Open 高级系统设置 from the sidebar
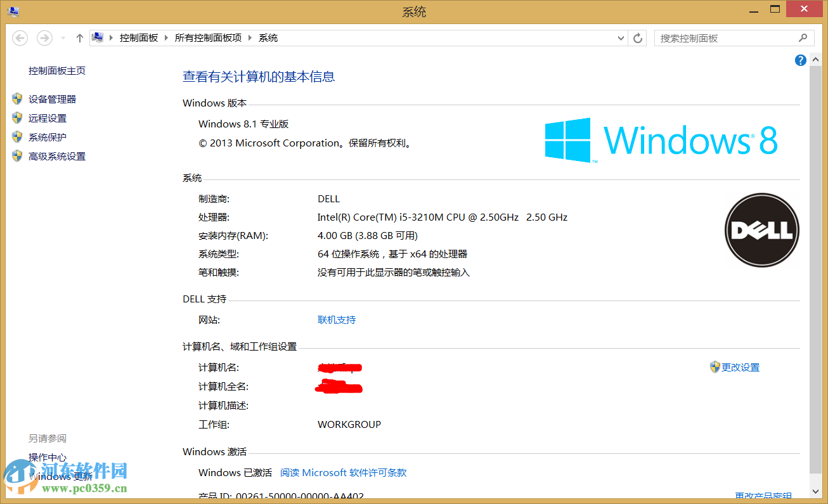The height and width of the screenshot is (504, 828). point(56,156)
